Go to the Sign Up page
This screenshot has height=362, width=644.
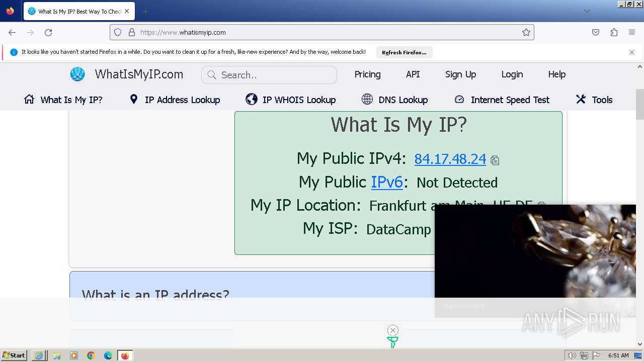(x=460, y=74)
